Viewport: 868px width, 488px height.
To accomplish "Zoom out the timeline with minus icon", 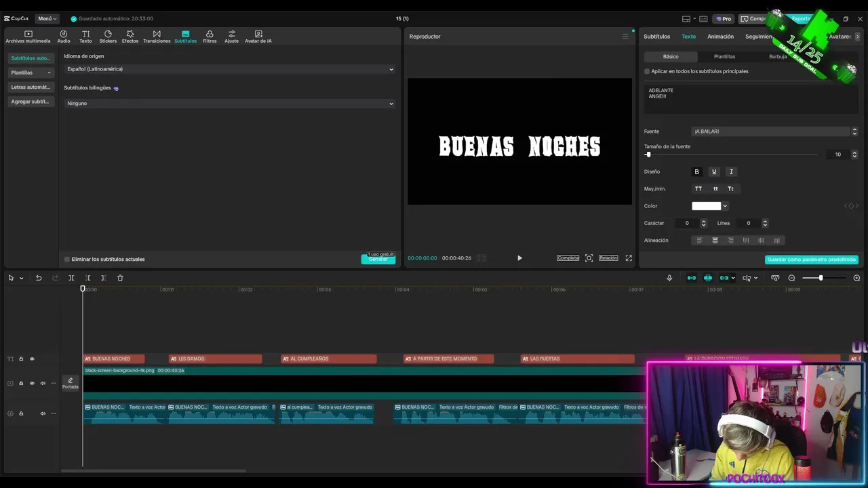I will pyautogui.click(x=791, y=278).
